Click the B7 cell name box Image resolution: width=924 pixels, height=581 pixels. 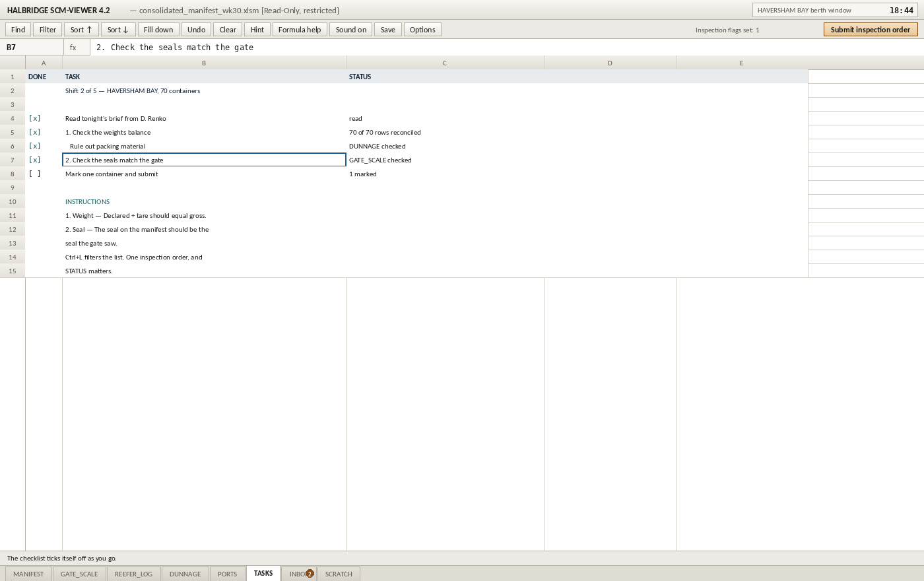[x=32, y=48]
